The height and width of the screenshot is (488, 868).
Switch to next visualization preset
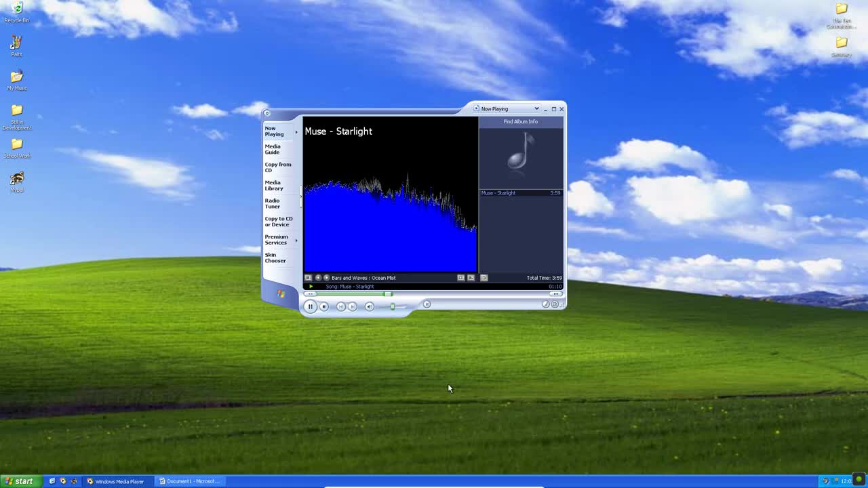pyautogui.click(x=326, y=277)
